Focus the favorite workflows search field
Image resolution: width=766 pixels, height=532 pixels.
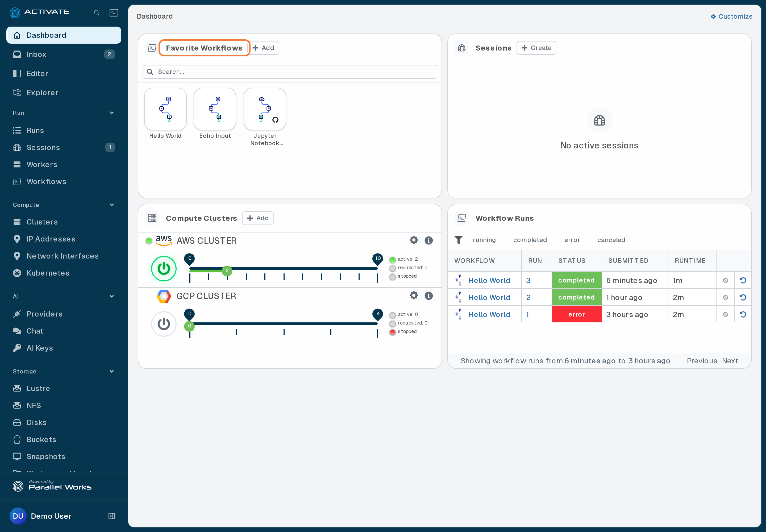[x=290, y=72]
